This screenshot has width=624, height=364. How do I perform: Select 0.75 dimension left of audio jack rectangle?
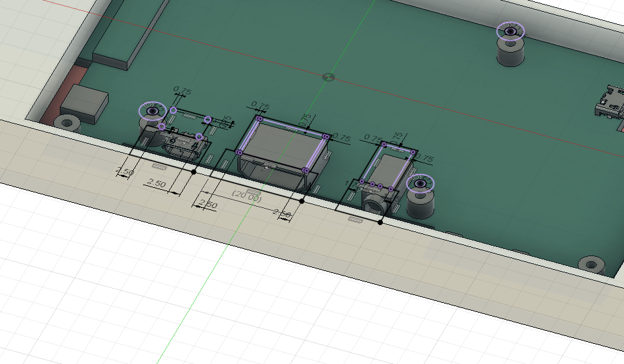pyautogui.click(x=373, y=138)
